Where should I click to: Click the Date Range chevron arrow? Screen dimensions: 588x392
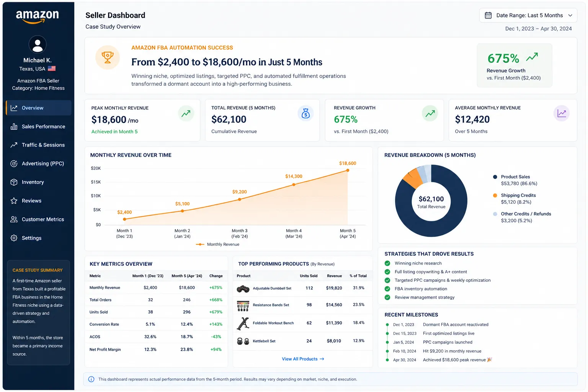tap(570, 15)
